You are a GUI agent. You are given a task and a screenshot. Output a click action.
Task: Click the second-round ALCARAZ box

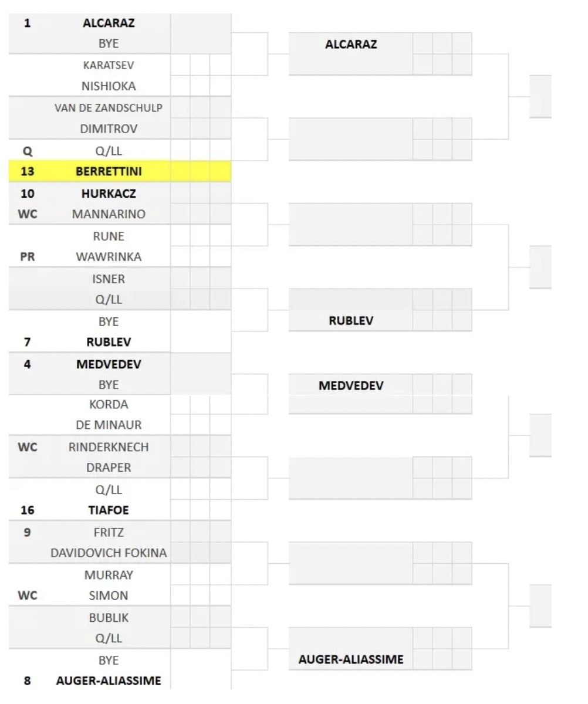click(x=351, y=44)
